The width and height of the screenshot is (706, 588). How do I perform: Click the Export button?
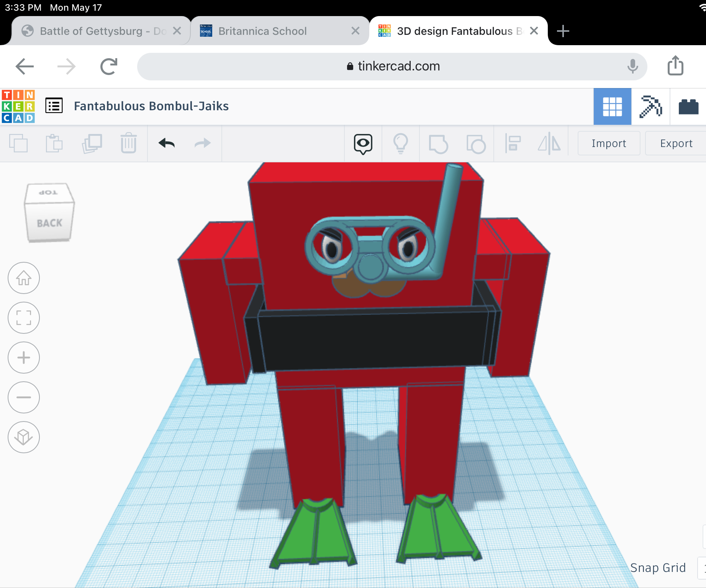pyautogui.click(x=676, y=143)
